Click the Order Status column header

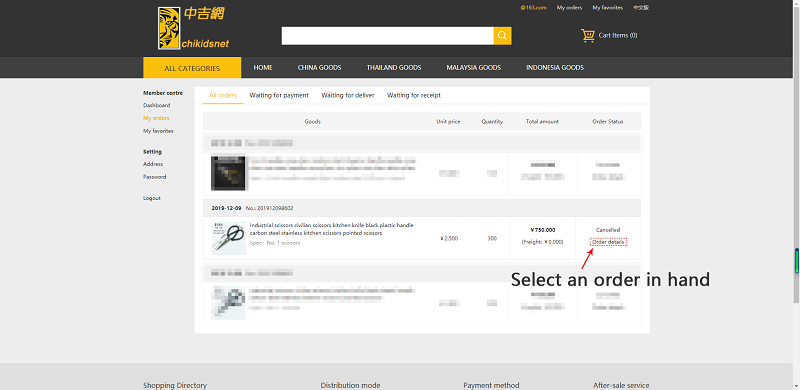click(x=608, y=121)
